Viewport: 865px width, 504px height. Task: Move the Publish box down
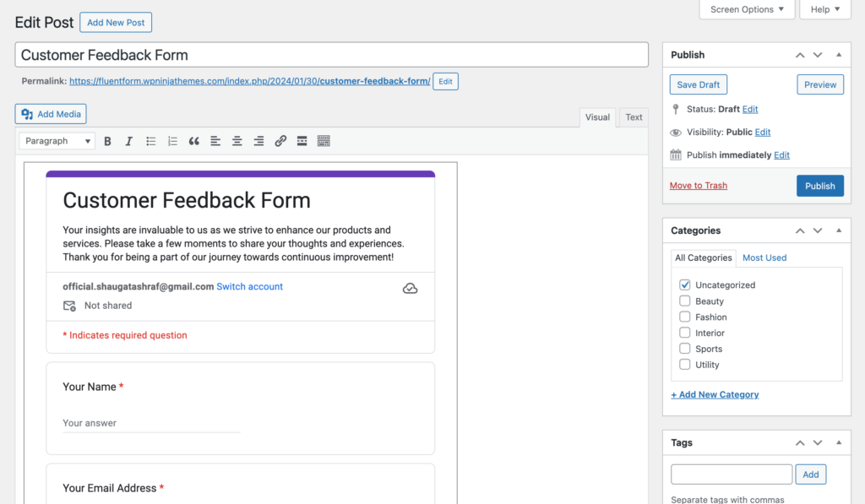pos(818,55)
